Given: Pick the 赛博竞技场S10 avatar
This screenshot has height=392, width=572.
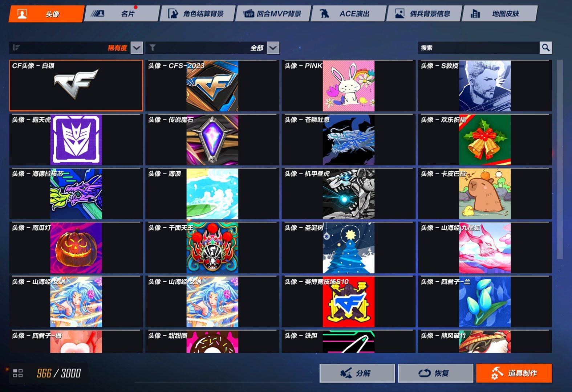Looking at the screenshot, I should (x=349, y=302).
